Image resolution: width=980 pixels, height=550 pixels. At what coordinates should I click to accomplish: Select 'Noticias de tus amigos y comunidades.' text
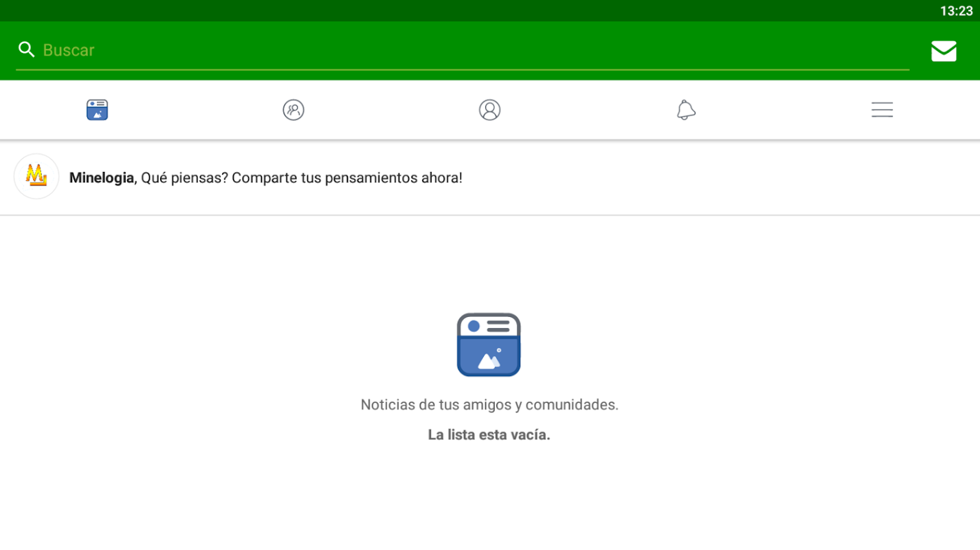(x=489, y=405)
